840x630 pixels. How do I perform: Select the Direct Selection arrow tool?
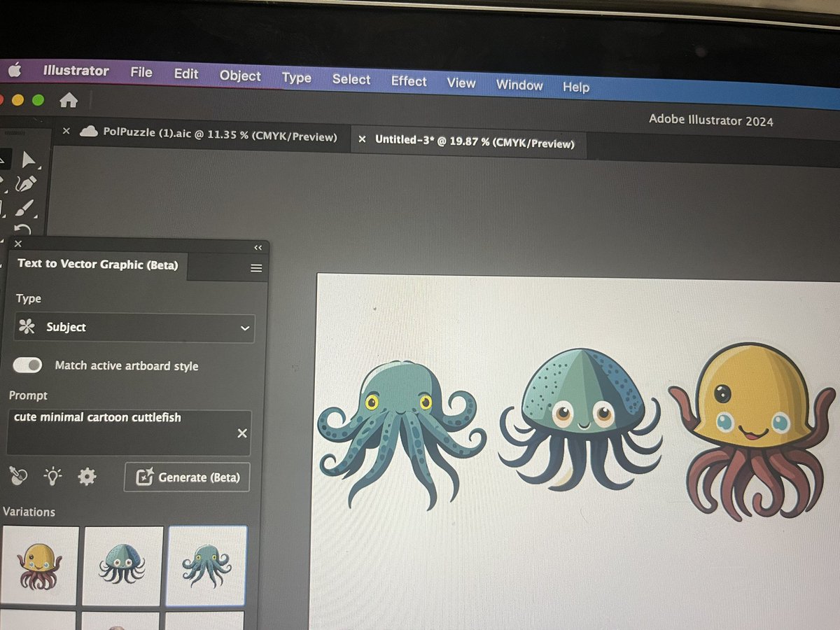click(x=29, y=160)
